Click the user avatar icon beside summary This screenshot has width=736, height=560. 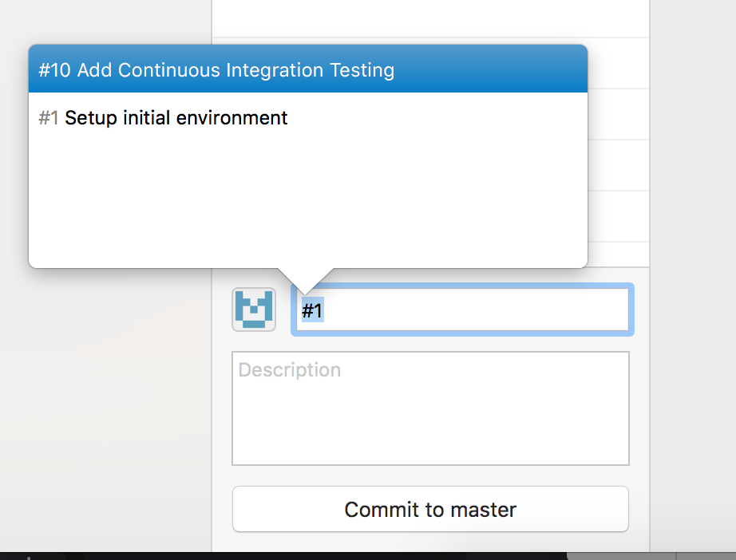(x=254, y=310)
